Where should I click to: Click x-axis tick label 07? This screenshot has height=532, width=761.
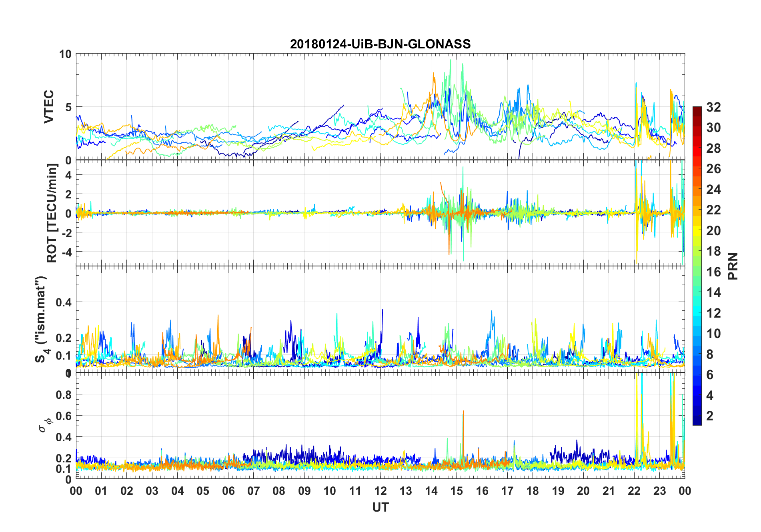pyautogui.click(x=254, y=491)
